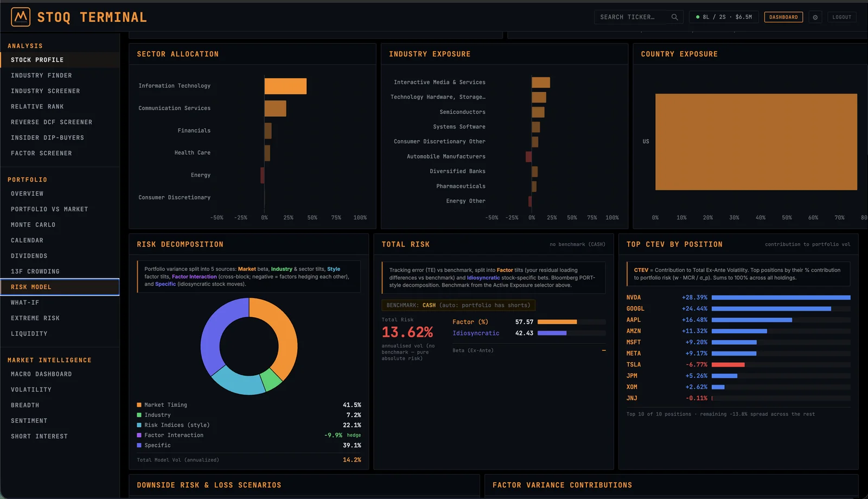Select Insider Dip-Buyers item
The width and height of the screenshot is (868, 499).
point(60,138)
